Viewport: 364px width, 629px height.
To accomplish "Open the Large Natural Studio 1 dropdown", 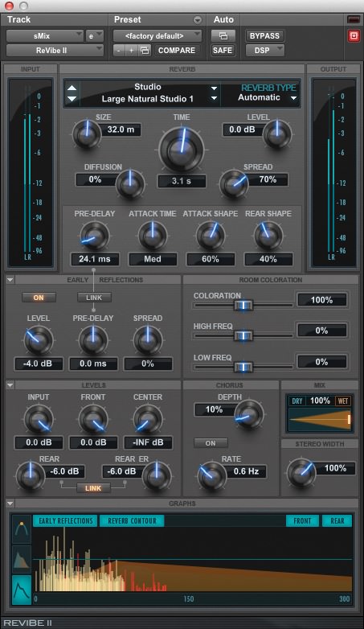I will tap(214, 98).
